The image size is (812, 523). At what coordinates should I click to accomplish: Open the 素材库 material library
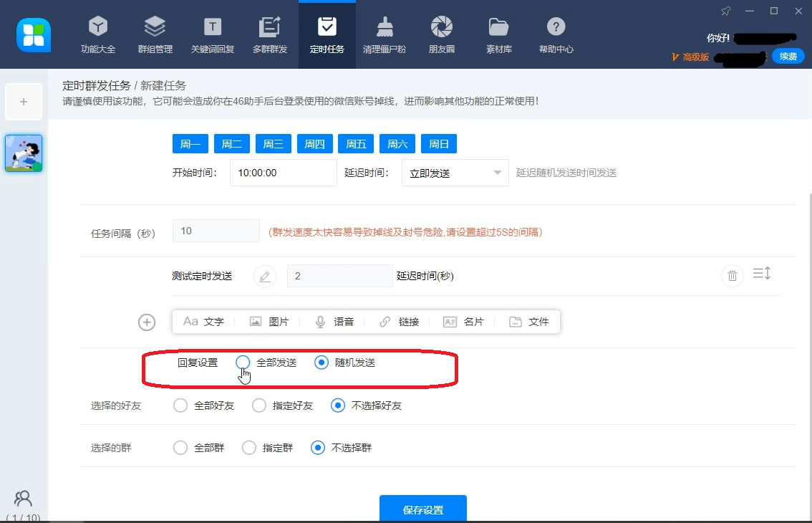pyautogui.click(x=498, y=34)
